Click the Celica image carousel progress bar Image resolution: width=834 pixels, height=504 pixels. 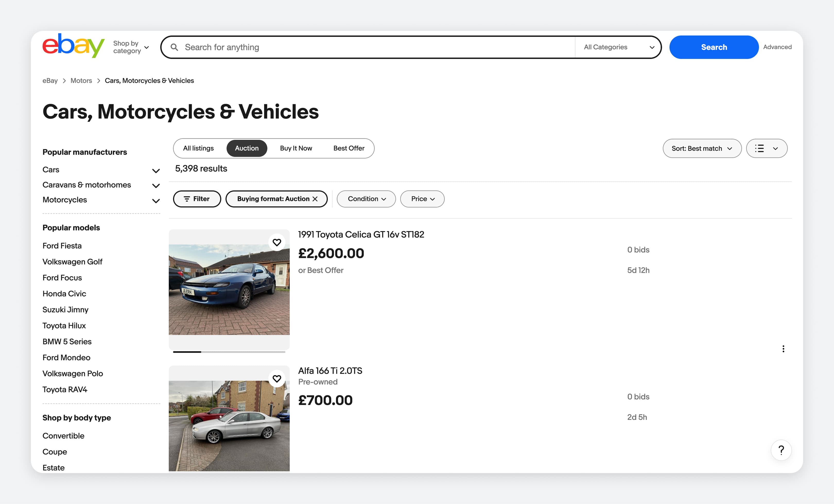tap(229, 352)
